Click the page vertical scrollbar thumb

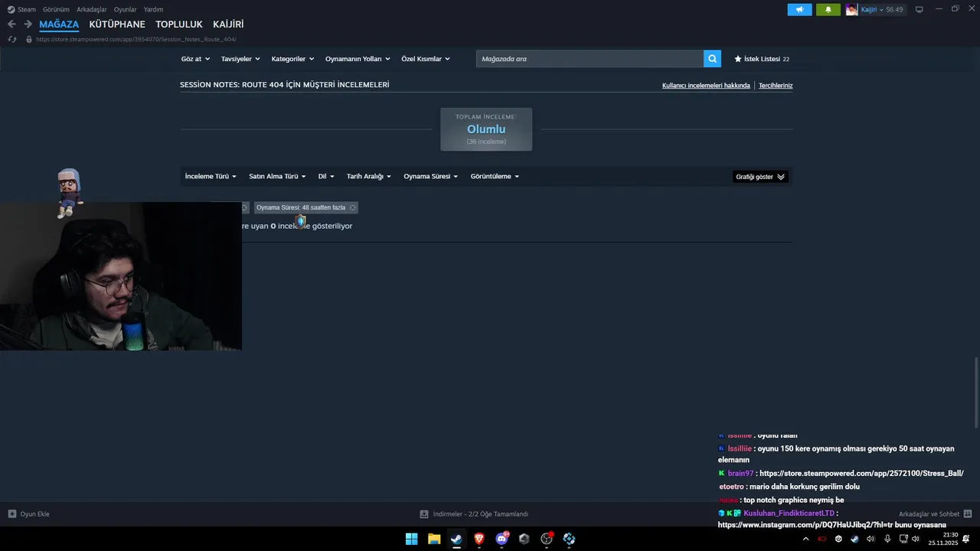click(976, 393)
